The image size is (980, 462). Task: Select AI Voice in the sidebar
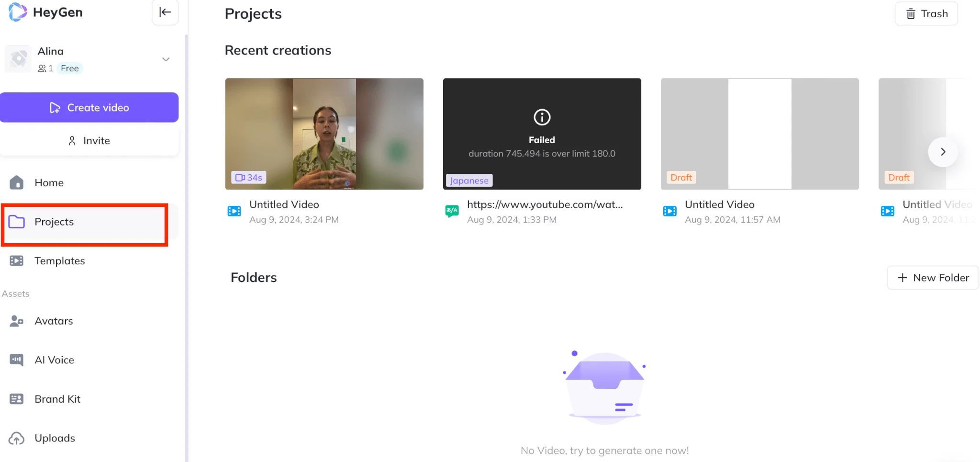[54, 360]
